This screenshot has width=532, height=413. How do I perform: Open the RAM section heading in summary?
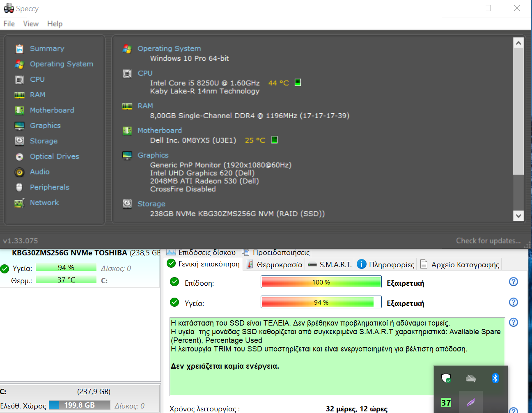click(x=145, y=106)
